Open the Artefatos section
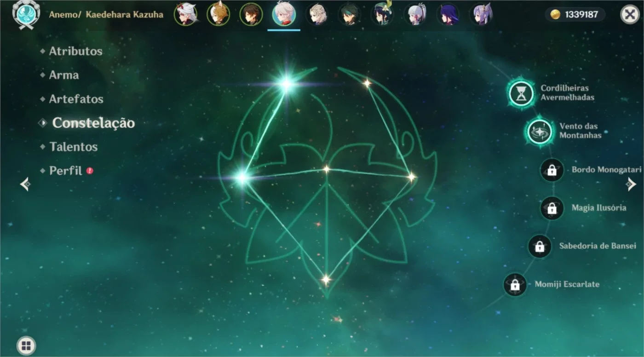The height and width of the screenshot is (357, 644). pos(76,99)
